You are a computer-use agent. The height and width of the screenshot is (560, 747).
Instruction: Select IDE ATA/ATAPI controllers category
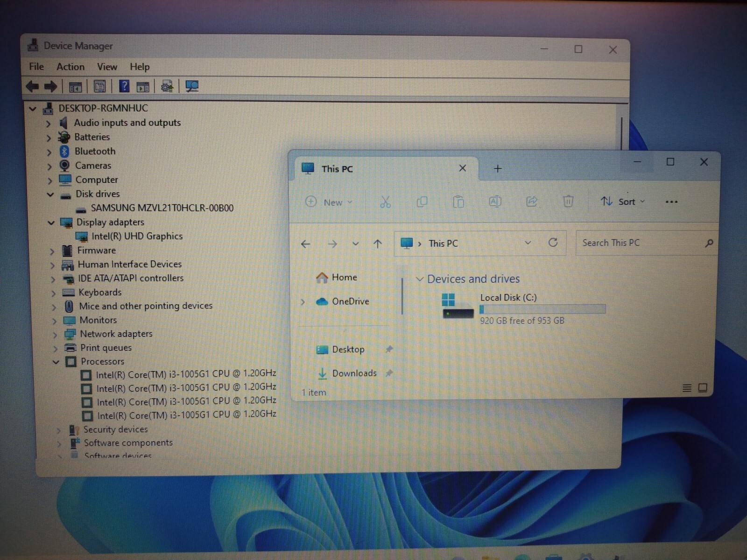click(131, 278)
